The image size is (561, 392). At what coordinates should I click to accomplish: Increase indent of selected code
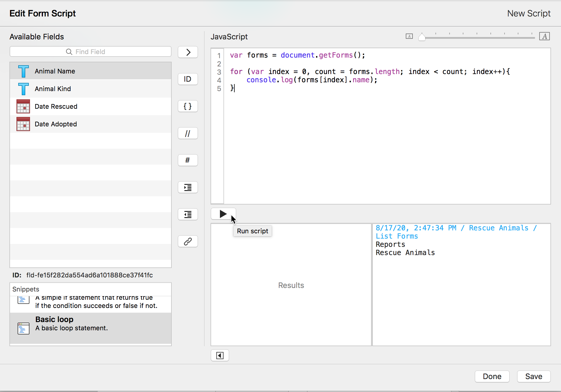click(188, 187)
